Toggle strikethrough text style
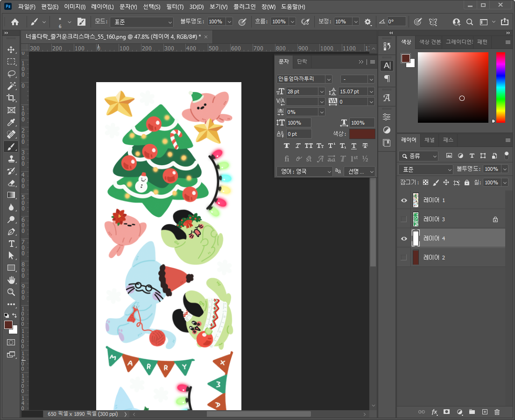 coord(365,146)
